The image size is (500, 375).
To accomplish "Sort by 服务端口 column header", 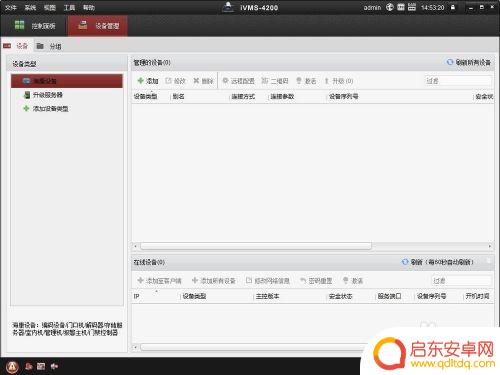I will [x=389, y=296].
